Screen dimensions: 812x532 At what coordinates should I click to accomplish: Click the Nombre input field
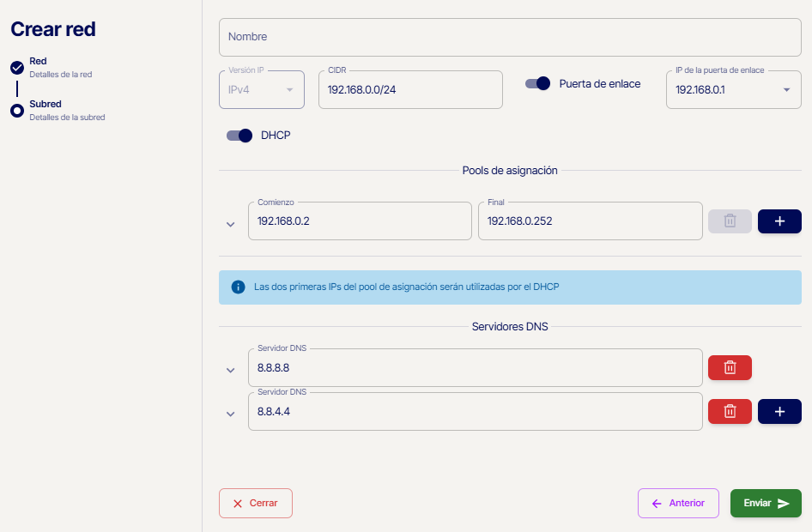515,37
